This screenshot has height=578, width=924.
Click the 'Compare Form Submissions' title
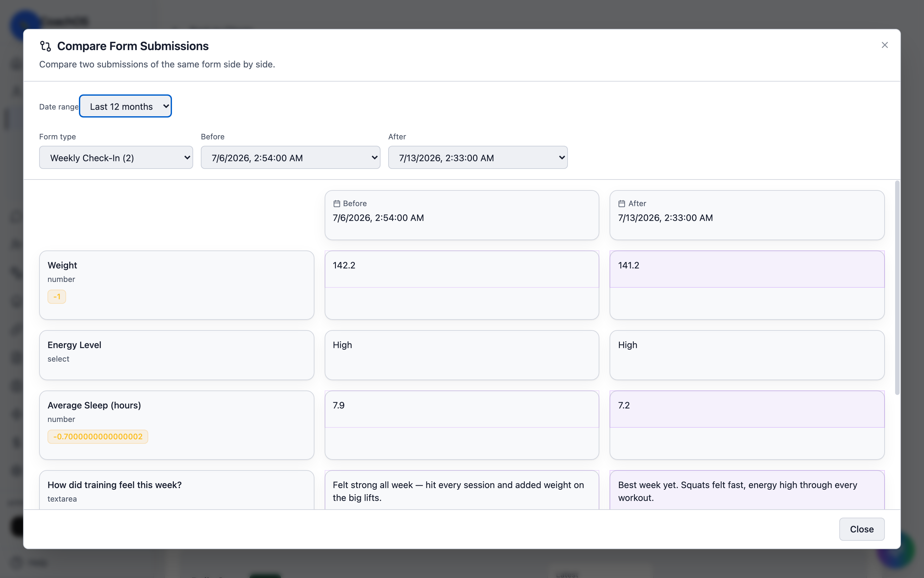pos(133,46)
